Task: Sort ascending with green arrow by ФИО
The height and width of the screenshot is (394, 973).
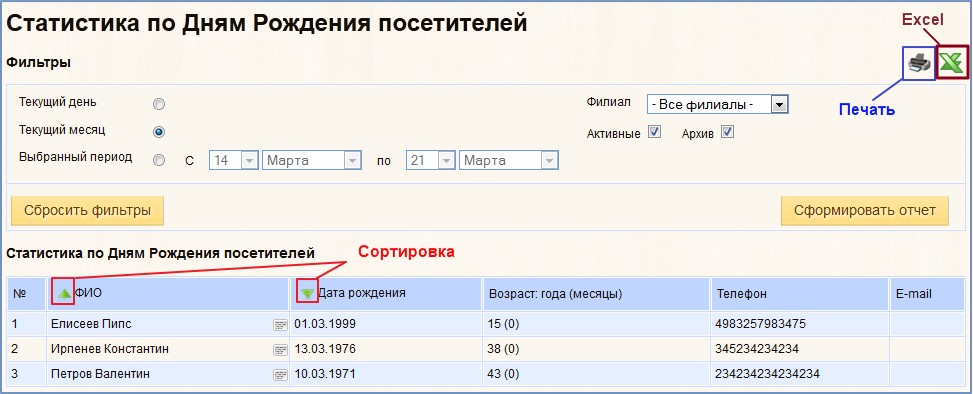Action: pyautogui.click(x=64, y=293)
